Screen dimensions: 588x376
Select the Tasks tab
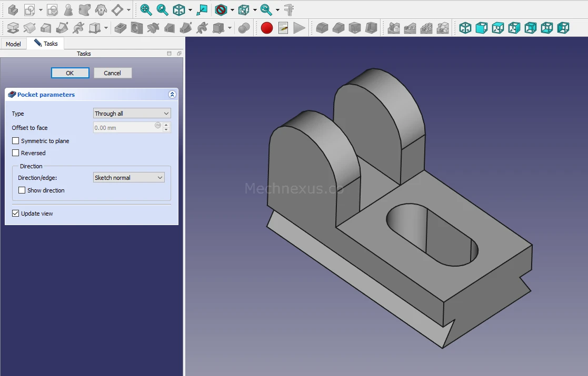(x=46, y=44)
